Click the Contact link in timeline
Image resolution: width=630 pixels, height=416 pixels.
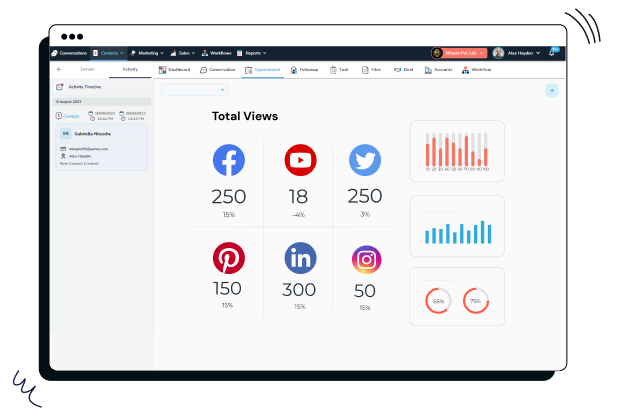(72, 116)
